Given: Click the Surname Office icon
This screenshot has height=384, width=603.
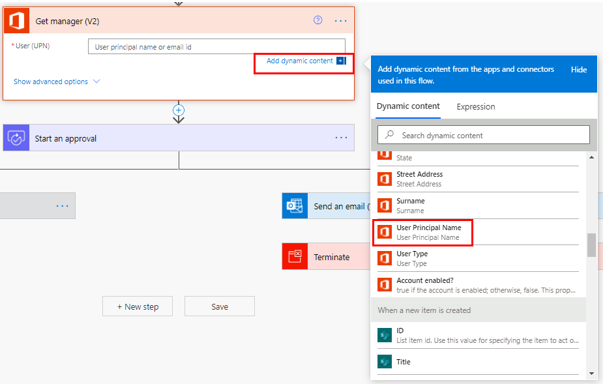Looking at the screenshot, I should (384, 206).
